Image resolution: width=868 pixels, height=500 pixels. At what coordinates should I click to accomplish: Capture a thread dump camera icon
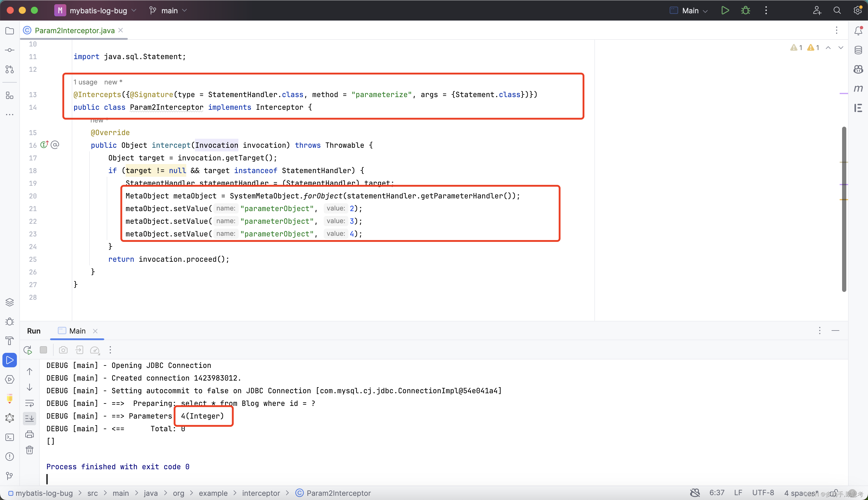(x=63, y=350)
